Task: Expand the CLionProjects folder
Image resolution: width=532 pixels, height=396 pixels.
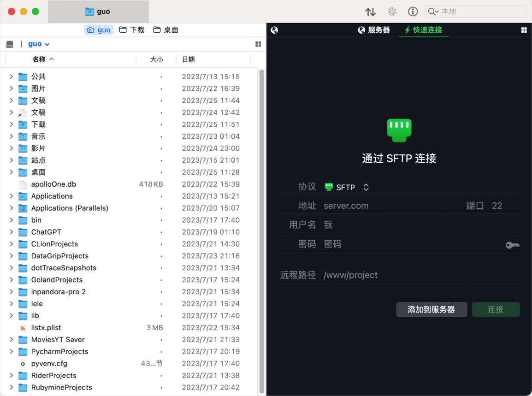Action: point(11,244)
